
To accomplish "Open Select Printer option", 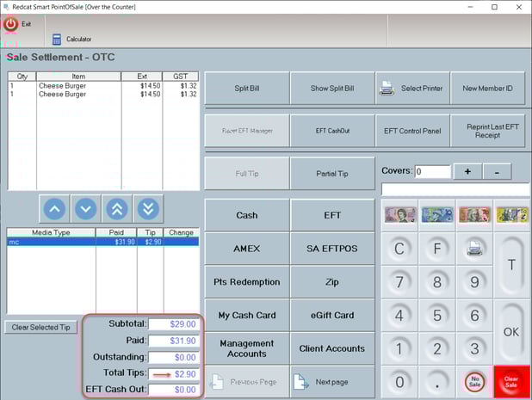I will pos(412,88).
